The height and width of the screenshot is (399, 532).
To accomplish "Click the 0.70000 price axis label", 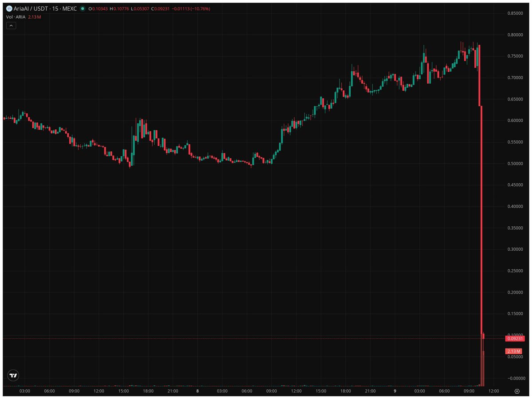I will coord(515,78).
